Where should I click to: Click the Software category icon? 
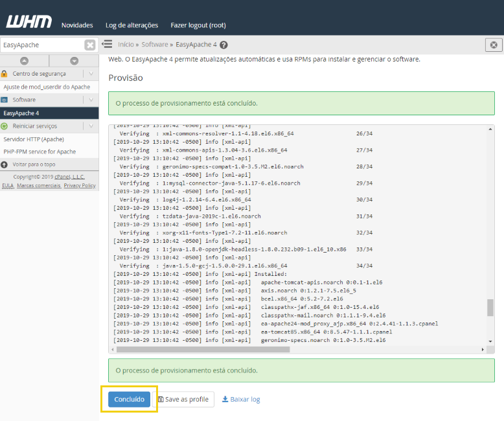[x=4, y=100]
